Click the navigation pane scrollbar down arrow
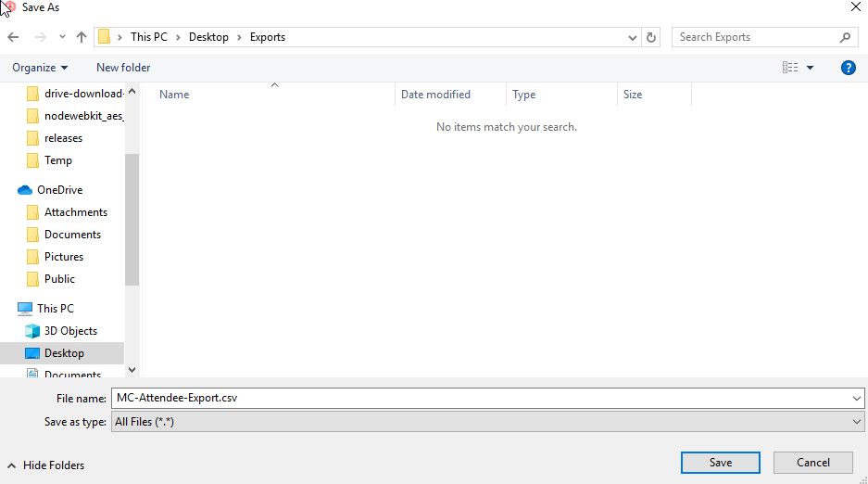The image size is (868, 484). (132, 369)
